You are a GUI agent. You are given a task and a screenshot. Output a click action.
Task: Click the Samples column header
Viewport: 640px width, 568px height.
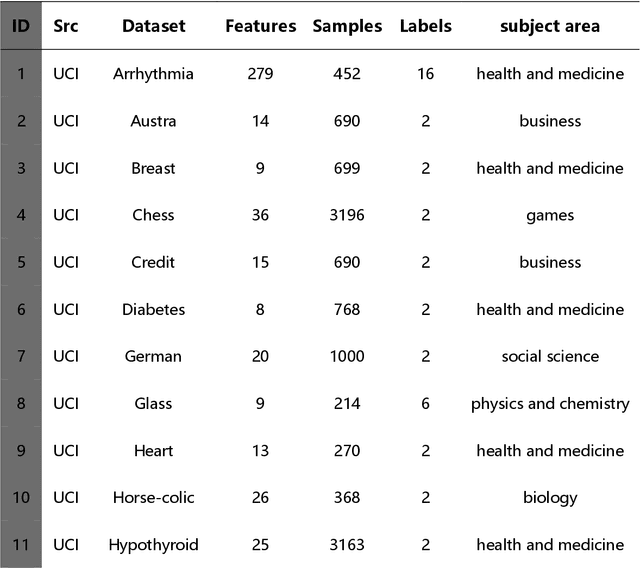click(x=347, y=26)
